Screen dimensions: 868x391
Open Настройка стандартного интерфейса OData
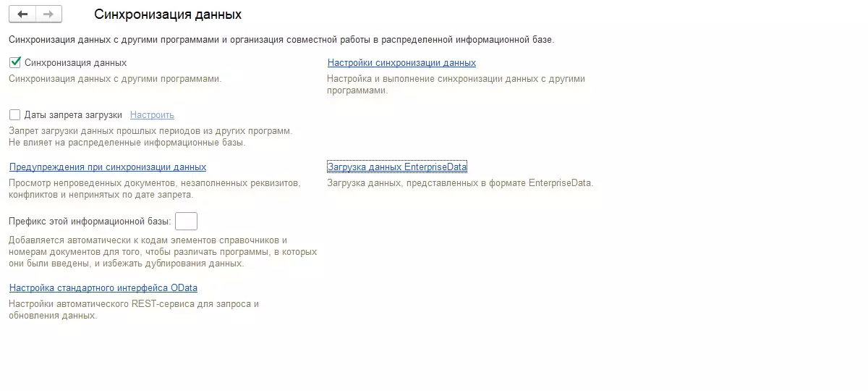[x=103, y=288]
